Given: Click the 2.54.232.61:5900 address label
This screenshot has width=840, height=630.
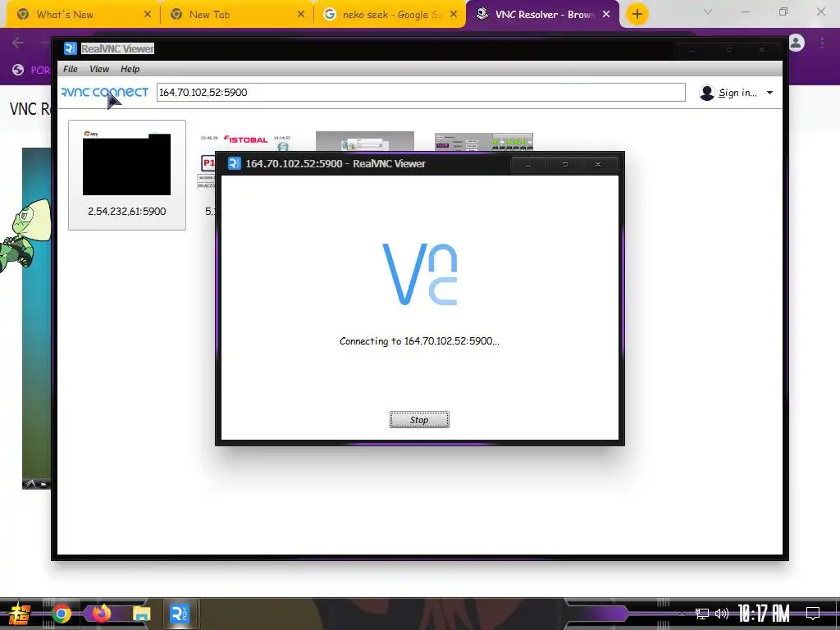Looking at the screenshot, I should pos(126,211).
